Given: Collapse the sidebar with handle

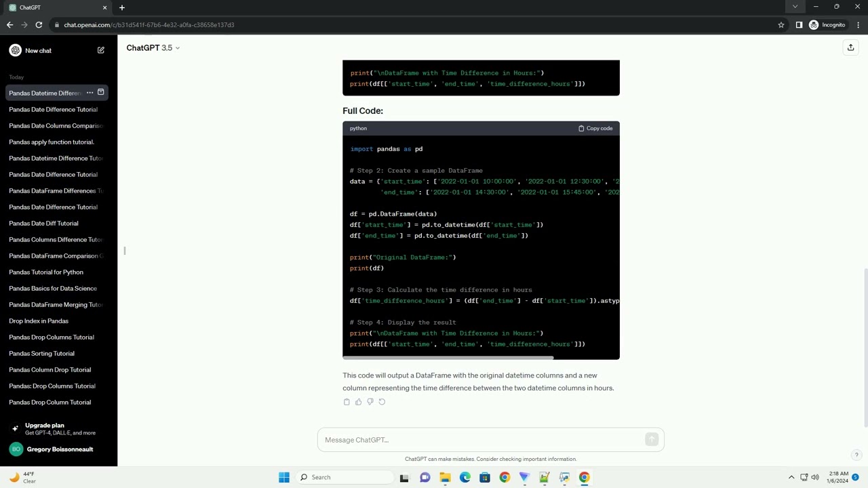Looking at the screenshot, I should click(x=125, y=251).
